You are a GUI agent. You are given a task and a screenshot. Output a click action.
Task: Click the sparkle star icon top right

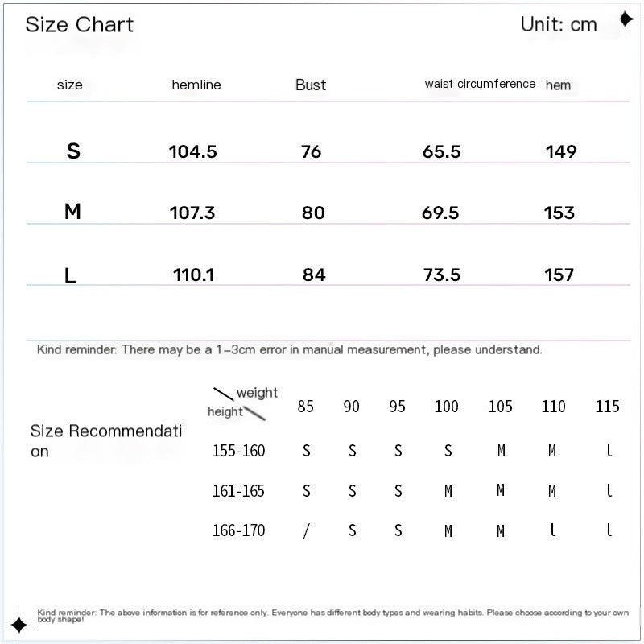(627, 19)
